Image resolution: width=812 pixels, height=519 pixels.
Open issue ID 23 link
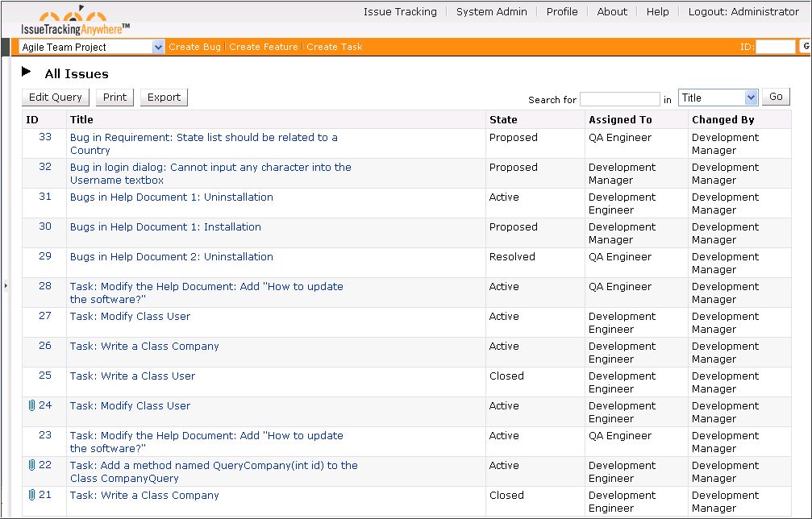click(45, 435)
